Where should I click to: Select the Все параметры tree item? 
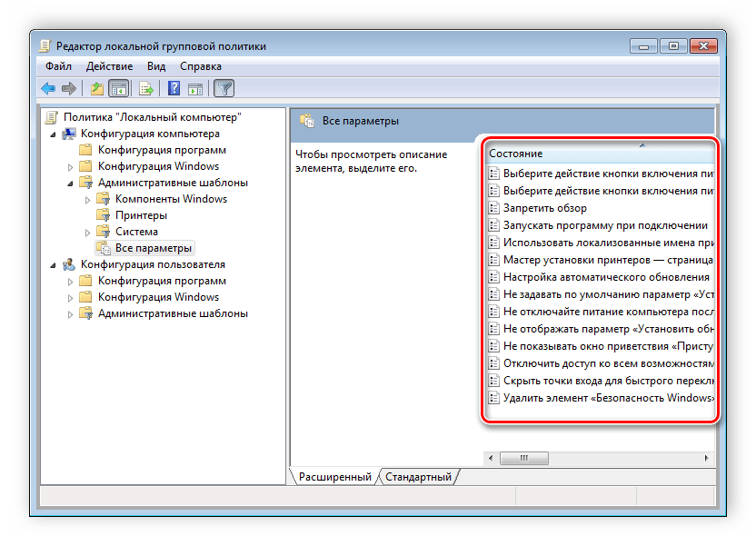154,248
